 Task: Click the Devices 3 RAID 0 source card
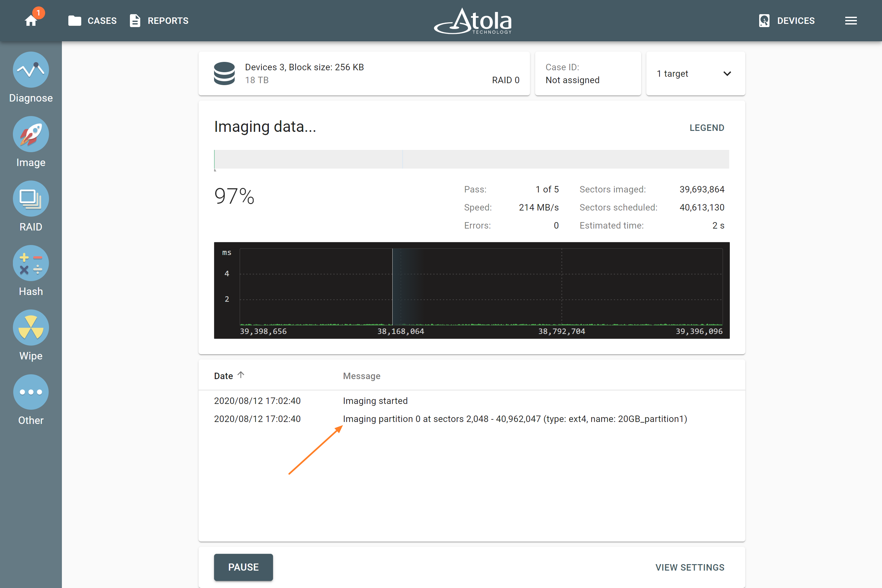[364, 73]
